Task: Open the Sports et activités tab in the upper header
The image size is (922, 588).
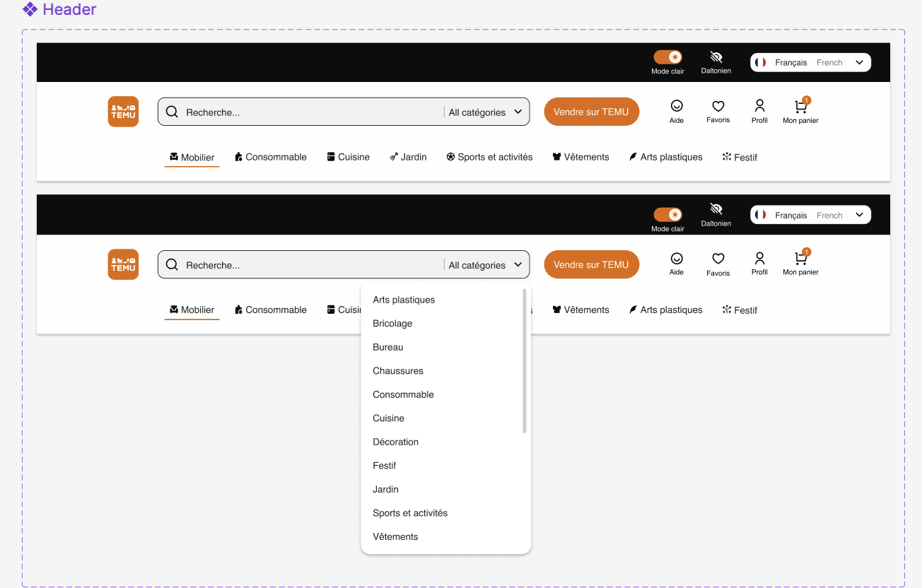Action: [x=489, y=157]
